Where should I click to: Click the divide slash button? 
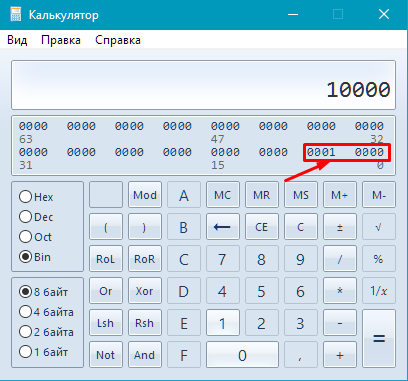340,259
